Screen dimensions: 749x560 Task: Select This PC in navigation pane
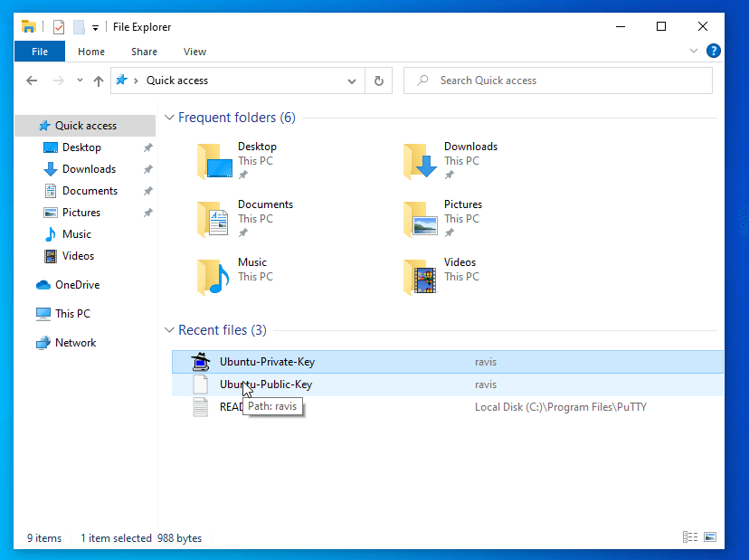point(72,314)
